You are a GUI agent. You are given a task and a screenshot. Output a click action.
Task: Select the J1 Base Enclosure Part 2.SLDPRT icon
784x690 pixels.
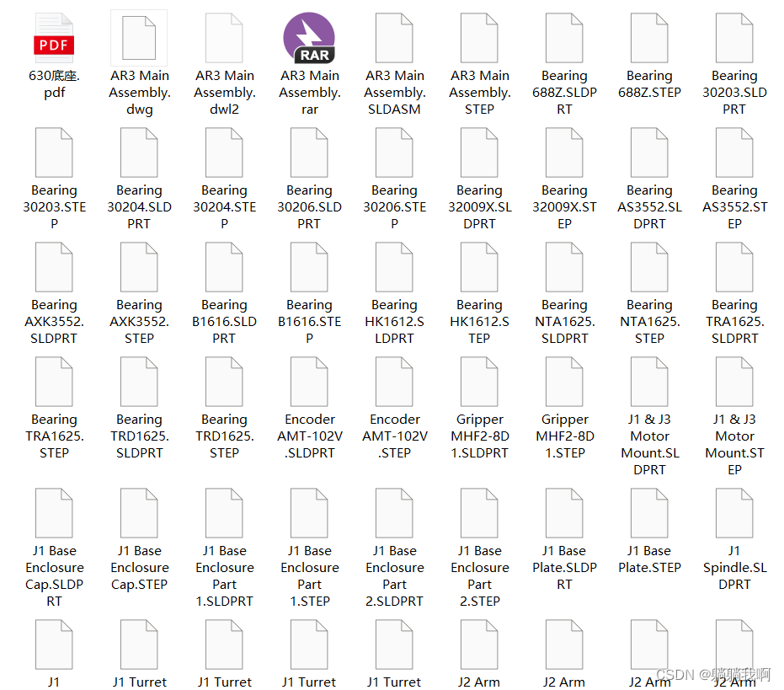click(394, 513)
